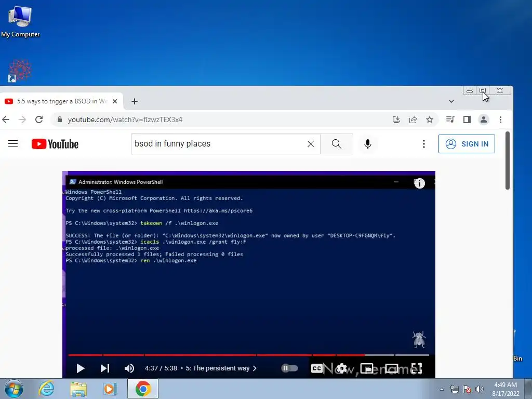The width and height of the screenshot is (532, 399).
Task: Select Chrome taskbar button
Action: [143, 389]
